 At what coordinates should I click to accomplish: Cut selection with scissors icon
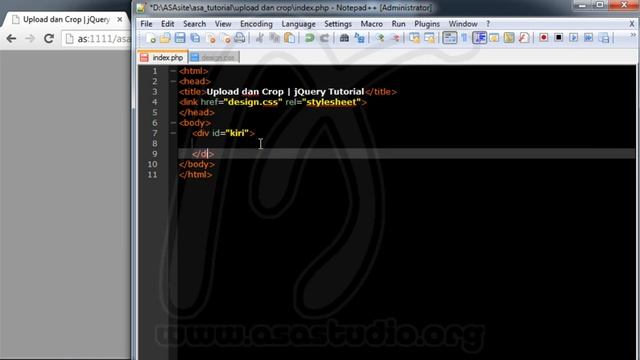tap(259, 38)
